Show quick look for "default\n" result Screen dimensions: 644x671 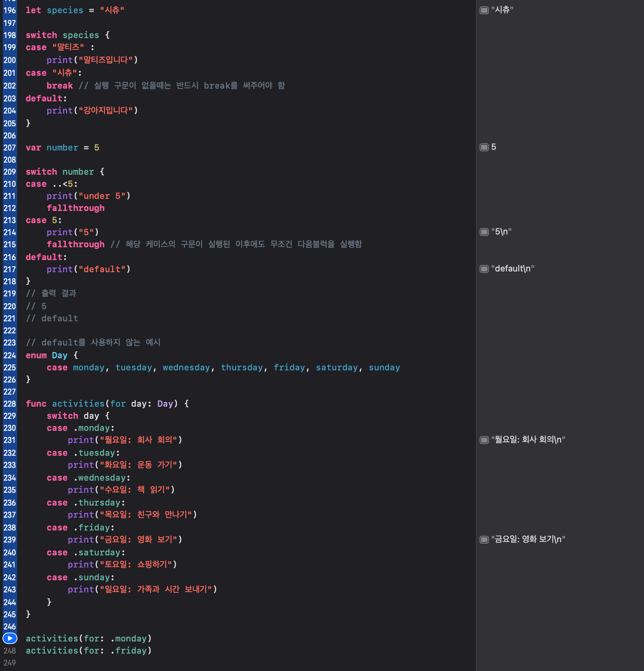484,269
